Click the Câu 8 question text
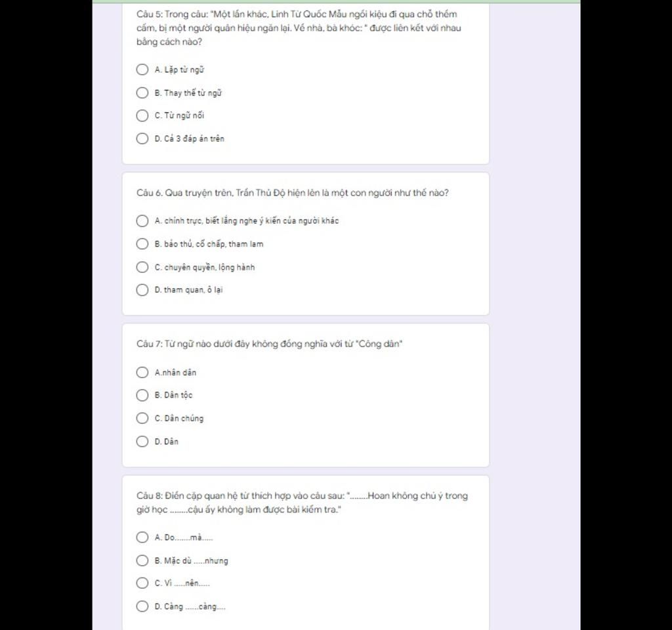The image size is (672, 630). [x=302, y=502]
